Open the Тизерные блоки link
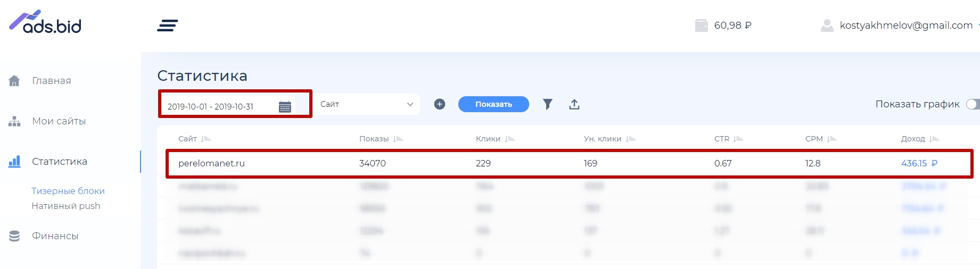 [68, 191]
